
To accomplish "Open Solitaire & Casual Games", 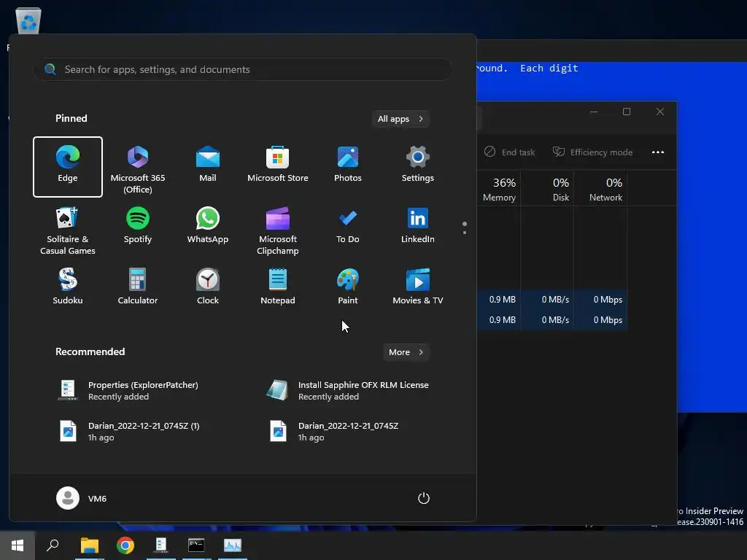I will coord(68,230).
